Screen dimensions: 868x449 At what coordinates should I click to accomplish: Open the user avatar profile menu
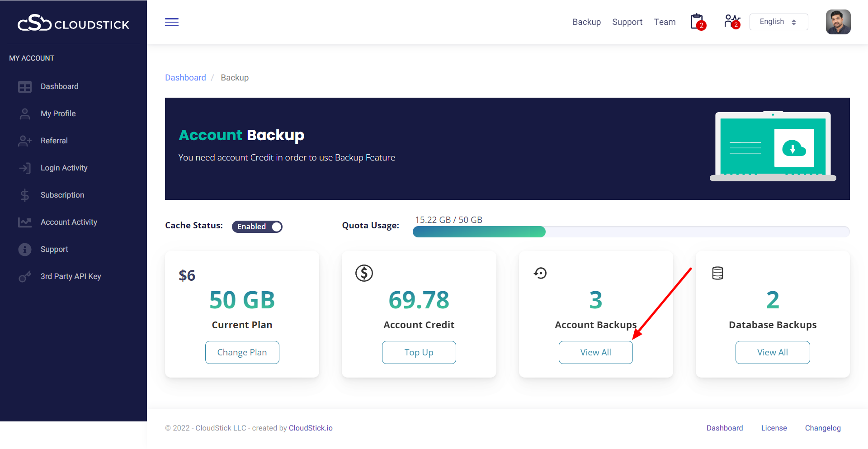tap(838, 22)
